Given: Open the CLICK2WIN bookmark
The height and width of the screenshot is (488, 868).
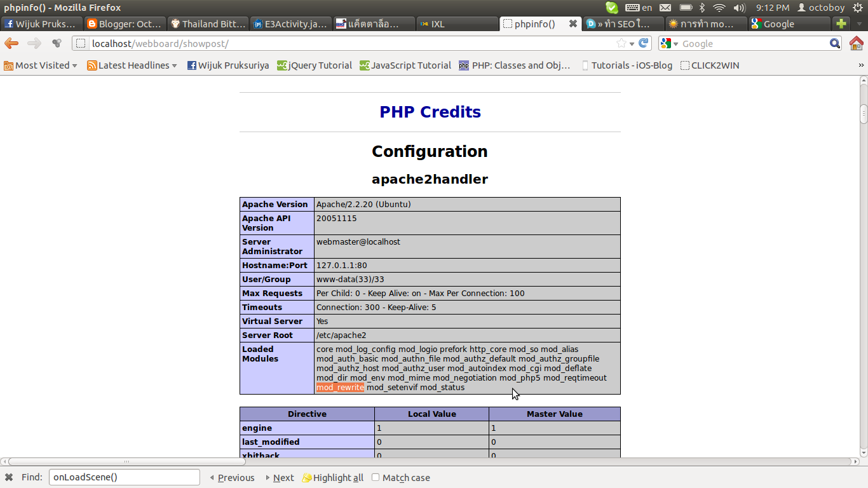Looking at the screenshot, I should pos(710,65).
